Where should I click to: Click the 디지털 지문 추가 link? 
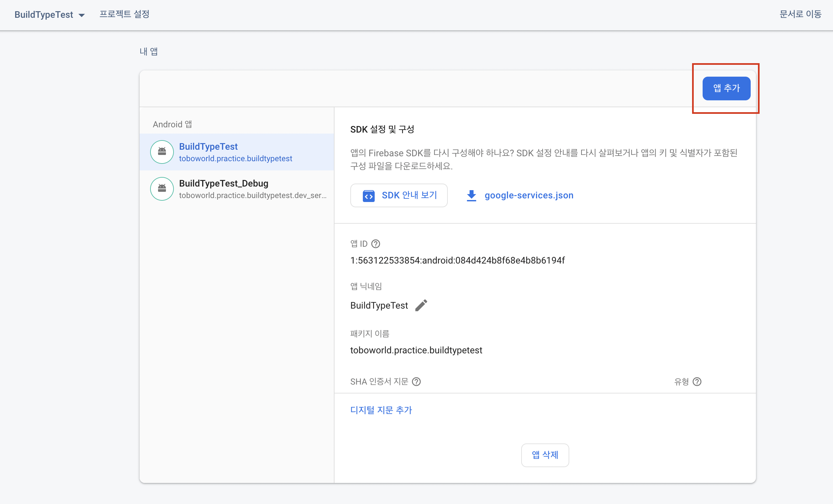click(381, 410)
